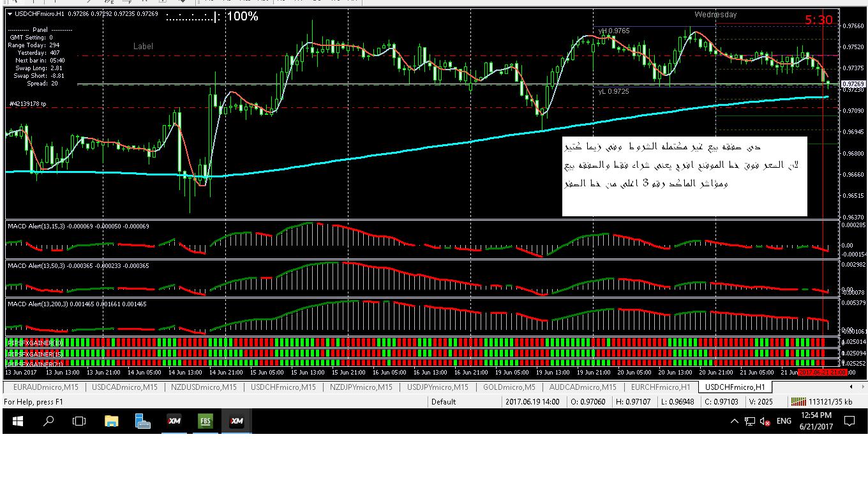Select the white Arabic text box on chart
This screenshot has height=490, width=868.
684,176
